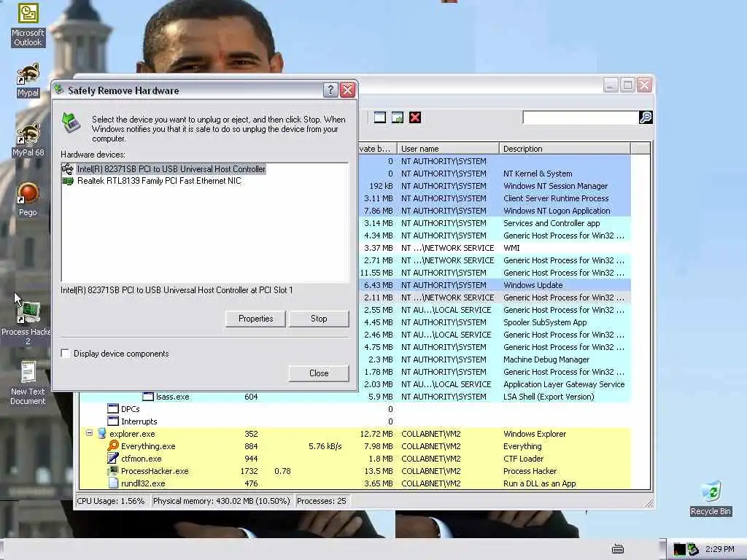Viewport: 747px width, 560px height.
Task: Click the Safely Remove Hardware title bar icon
Action: point(59,90)
